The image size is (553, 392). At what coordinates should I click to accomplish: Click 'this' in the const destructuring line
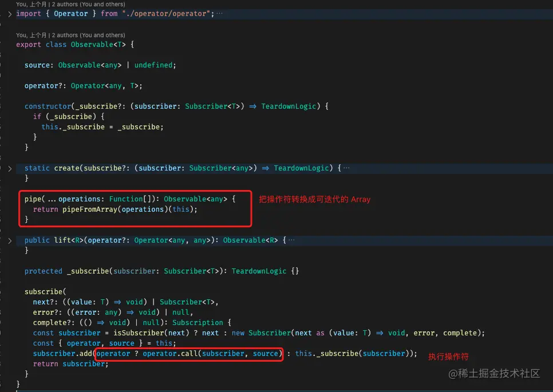pyautogui.click(x=164, y=343)
